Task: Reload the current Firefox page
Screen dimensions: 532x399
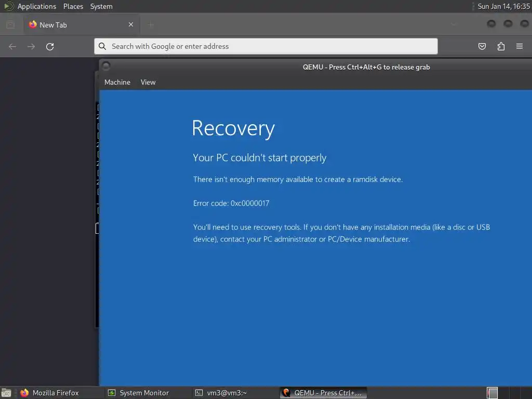Action: pyautogui.click(x=50, y=46)
